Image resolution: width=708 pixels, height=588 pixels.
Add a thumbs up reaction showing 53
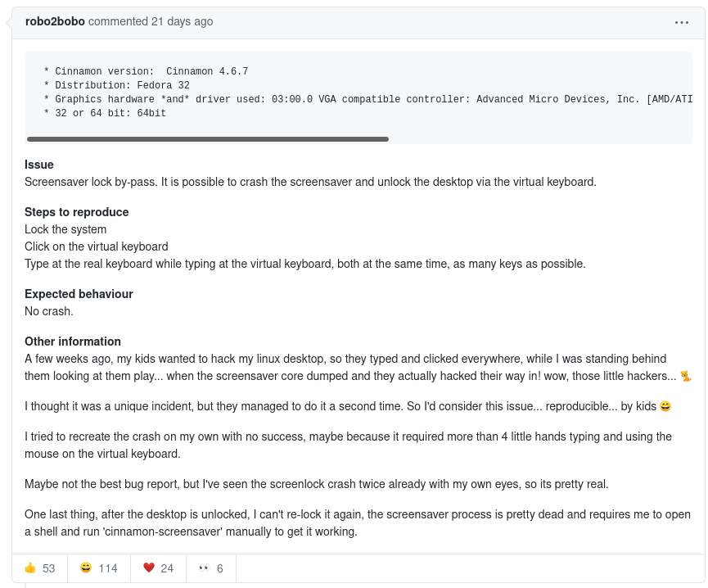(40, 568)
